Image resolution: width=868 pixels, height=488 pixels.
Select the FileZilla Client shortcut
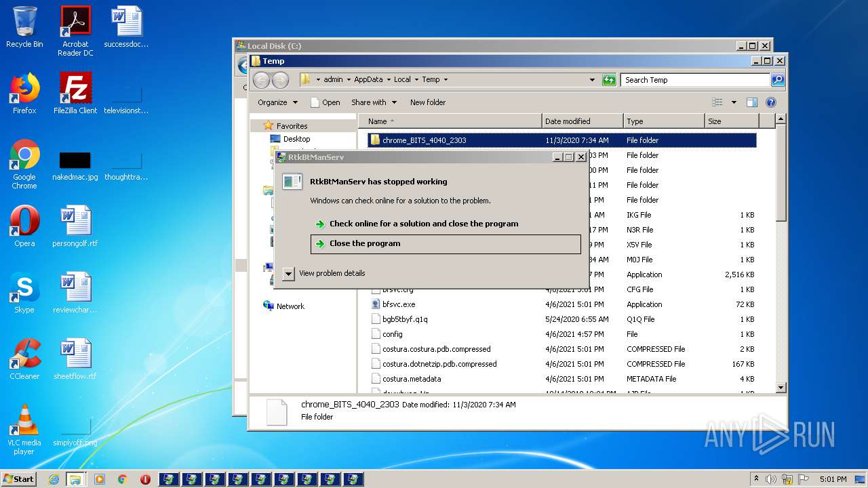coord(75,94)
